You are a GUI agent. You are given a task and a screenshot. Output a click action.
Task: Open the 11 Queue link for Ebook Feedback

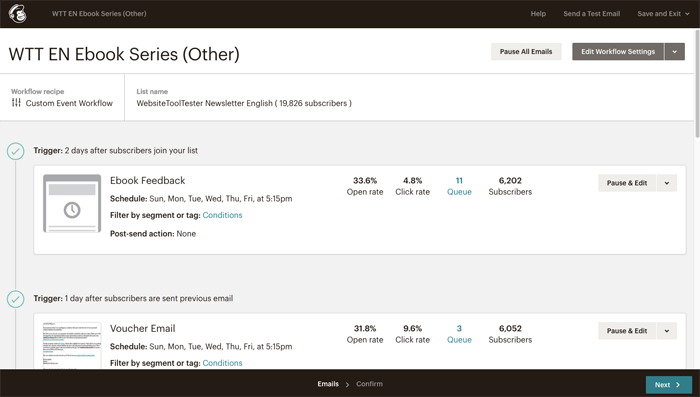click(x=459, y=186)
